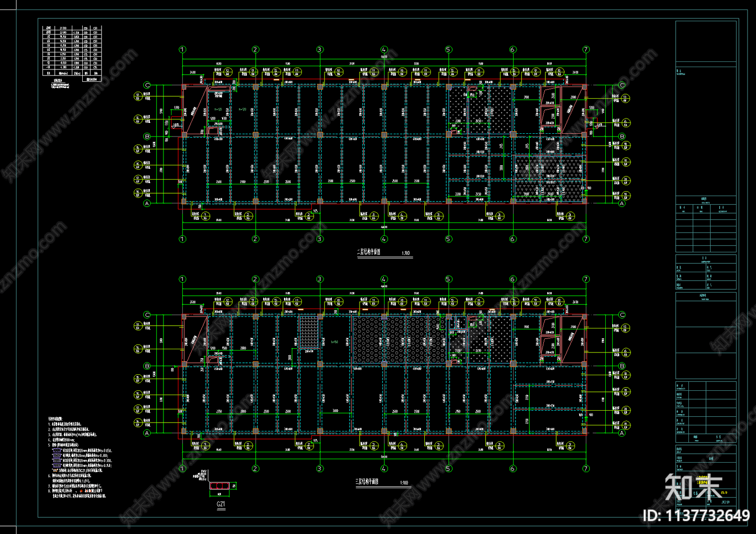Click axis bubble 2 above the second-floor plan
This screenshot has height=534, width=756.
pos(256,49)
